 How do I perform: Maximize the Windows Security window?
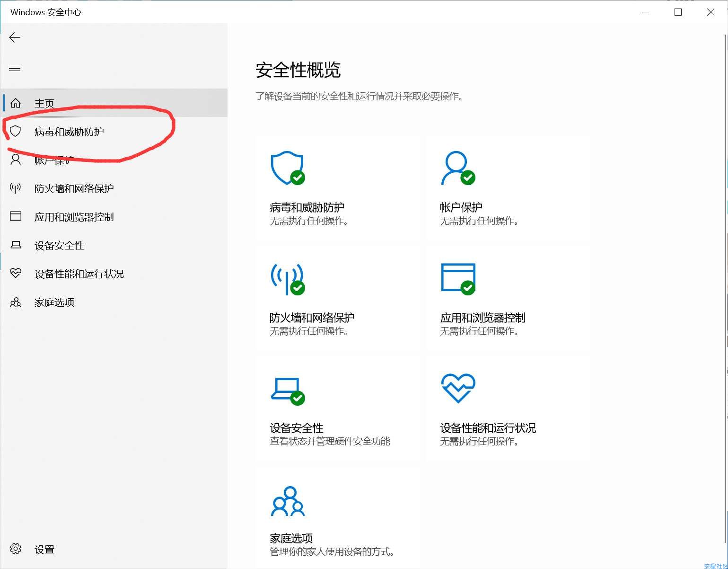tap(678, 12)
